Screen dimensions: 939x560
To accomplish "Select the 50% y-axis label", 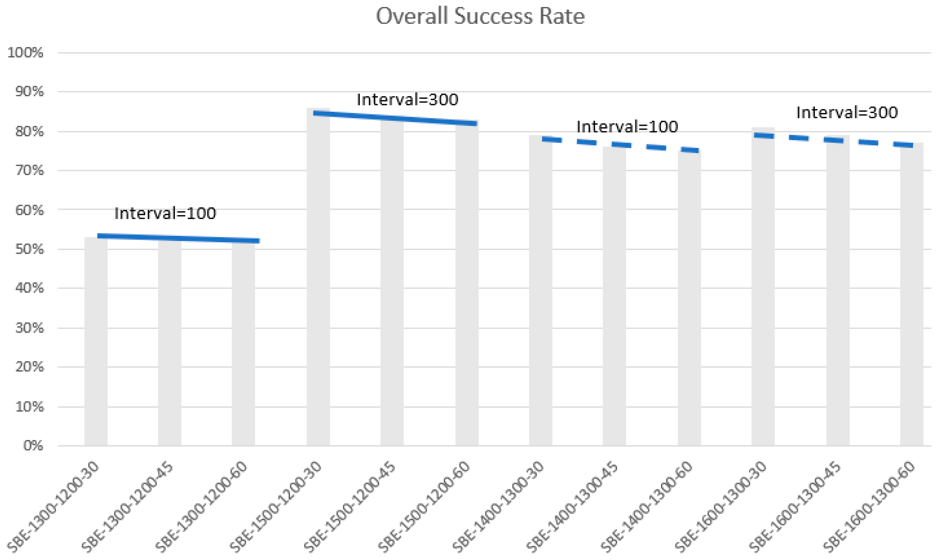I will point(29,249).
